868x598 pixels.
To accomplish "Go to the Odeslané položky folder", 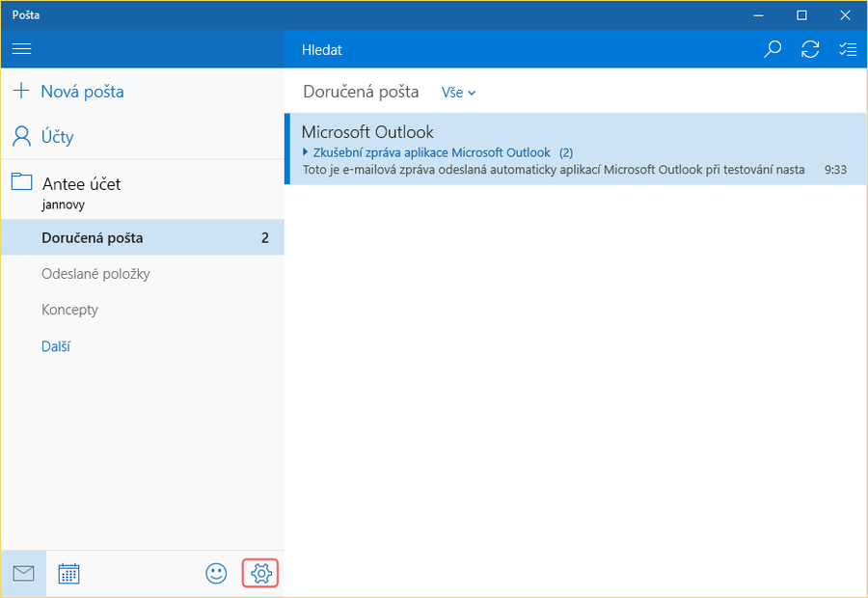I will coord(95,274).
